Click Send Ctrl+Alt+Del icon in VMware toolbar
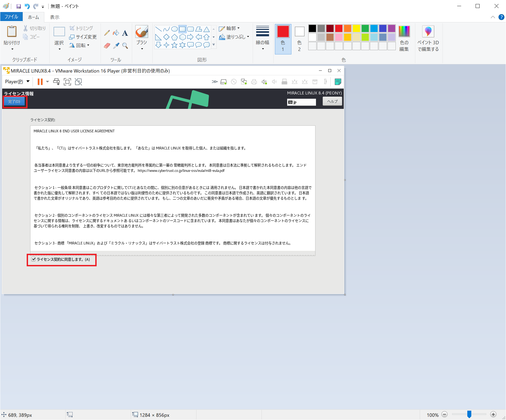 (x=56, y=82)
